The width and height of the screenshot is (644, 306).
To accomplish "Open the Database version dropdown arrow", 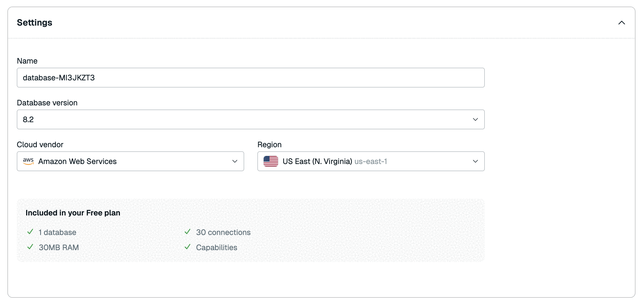I will [x=475, y=119].
